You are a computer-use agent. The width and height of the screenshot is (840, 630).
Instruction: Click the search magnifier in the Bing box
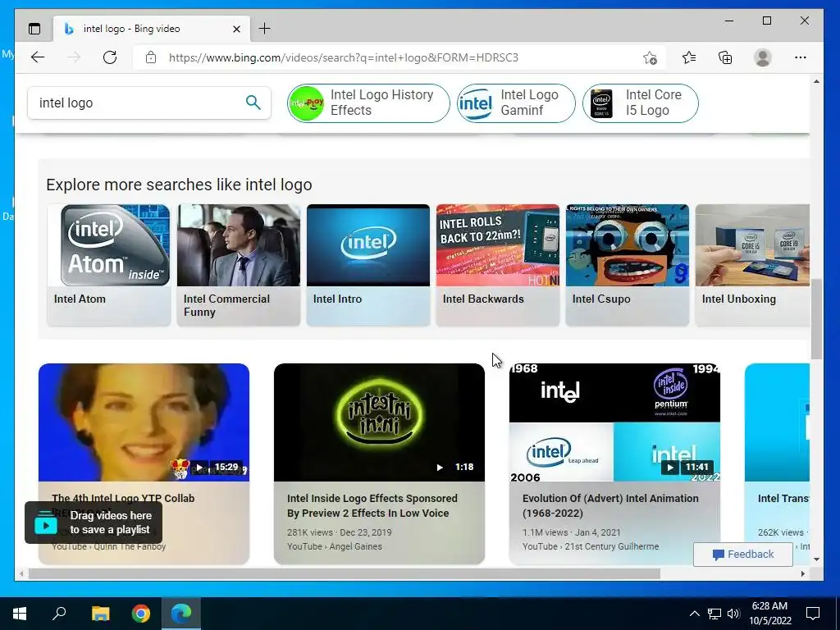click(253, 103)
